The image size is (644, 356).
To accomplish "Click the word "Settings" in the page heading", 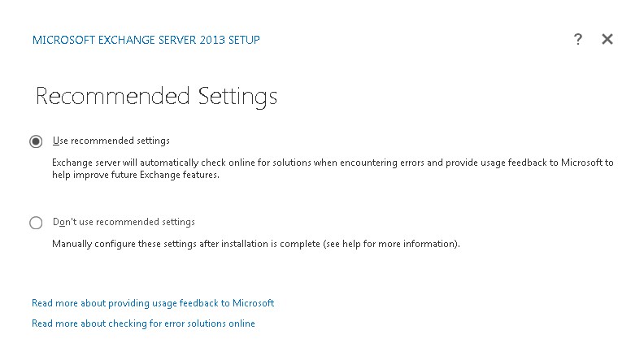I will [237, 97].
